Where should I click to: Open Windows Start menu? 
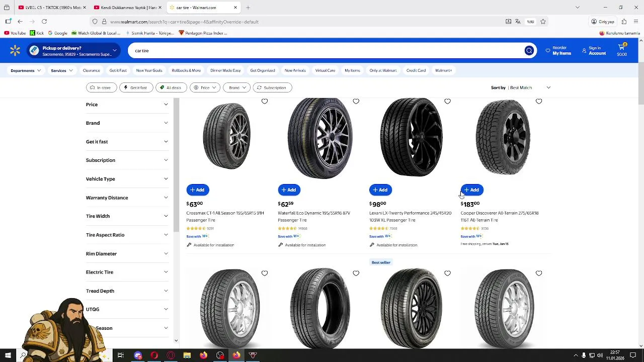coord(8,355)
